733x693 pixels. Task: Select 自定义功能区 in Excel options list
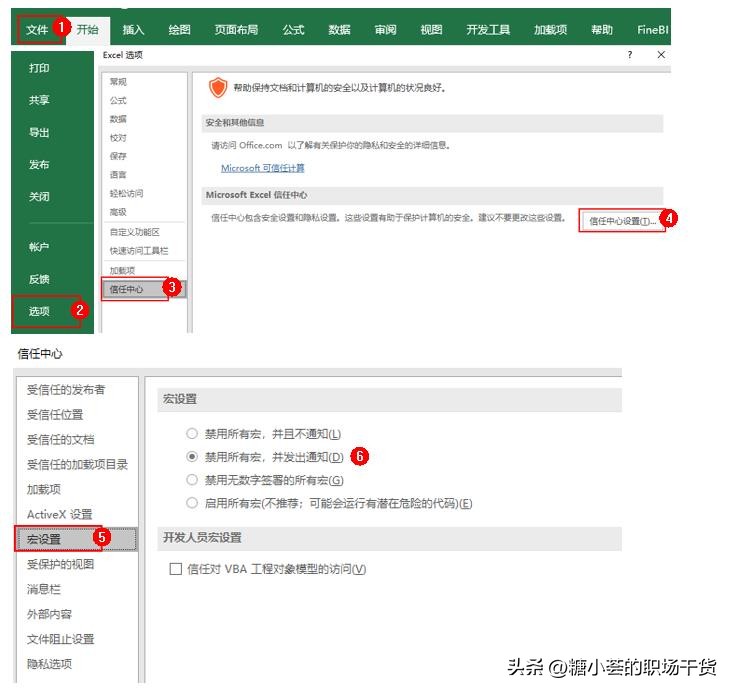135,232
